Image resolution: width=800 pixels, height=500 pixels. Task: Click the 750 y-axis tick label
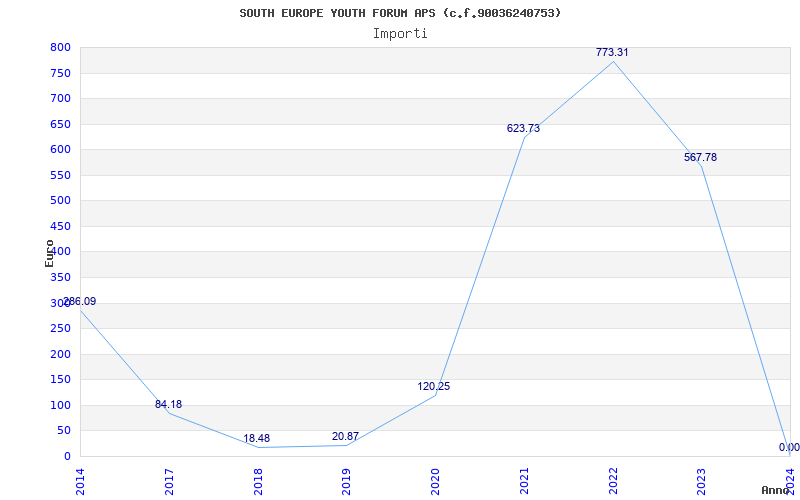(x=60, y=73)
